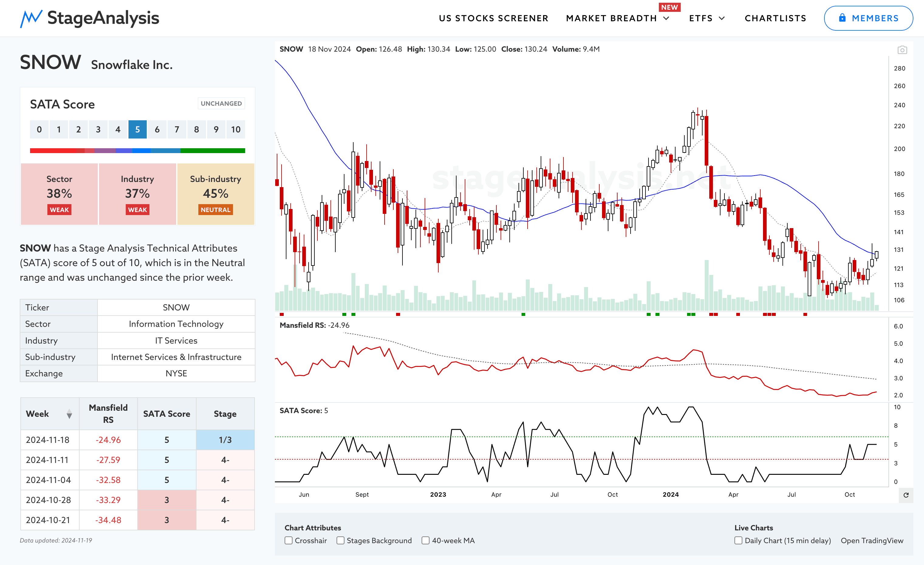
Task: Click Mansfield RS value -32.58
Action: point(108,480)
